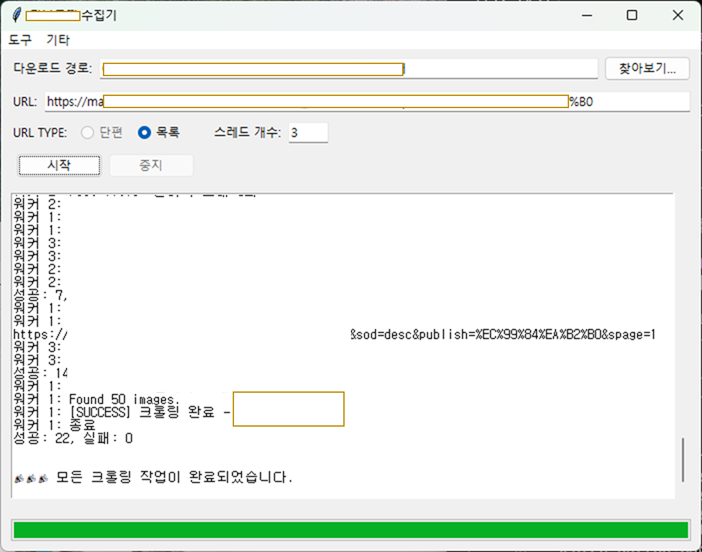Select the 단편 URL type option
The width and height of the screenshot is (702, 552).
(x=89, y=132)
